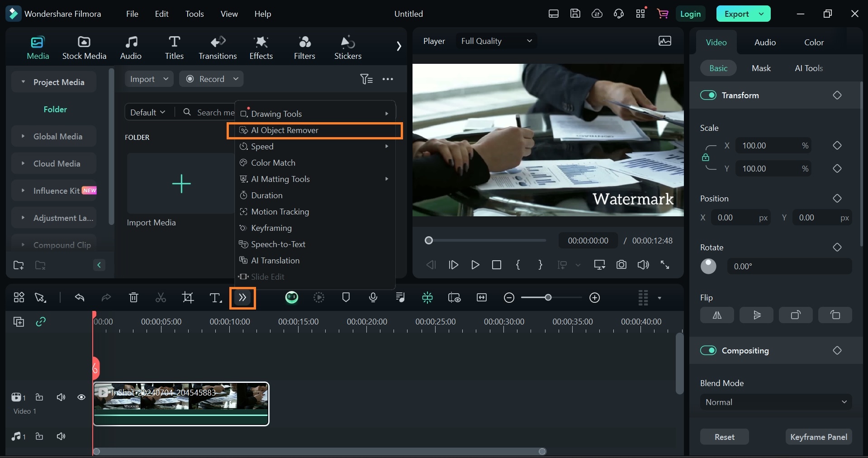Screen dimensions: 868x458
Task: Click the marker shield icon
Action: [x=346, y=297]
